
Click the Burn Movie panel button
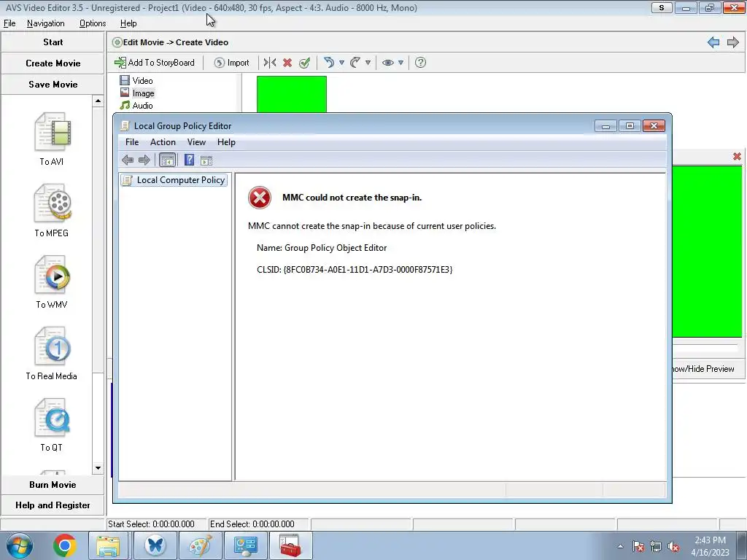pyautogui.click(x=53, y=484)
